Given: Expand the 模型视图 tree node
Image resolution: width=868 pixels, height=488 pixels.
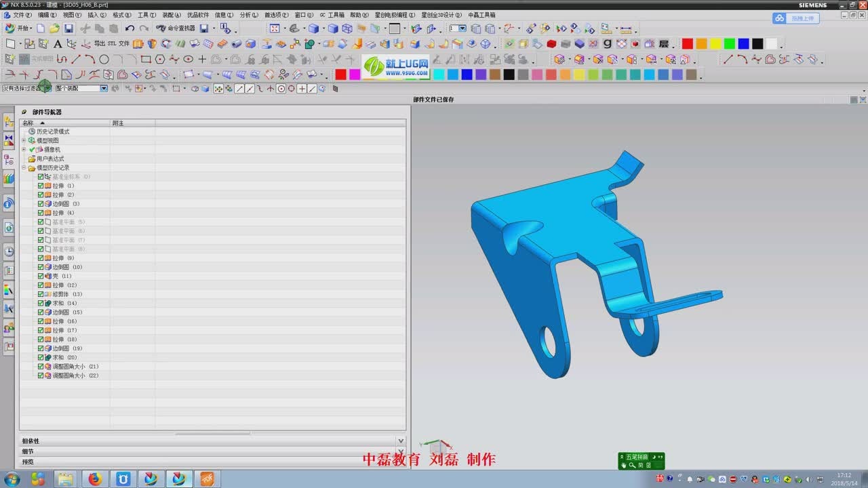Looking at the screenshot, I should pyautogui.click(x=24, y=140).
